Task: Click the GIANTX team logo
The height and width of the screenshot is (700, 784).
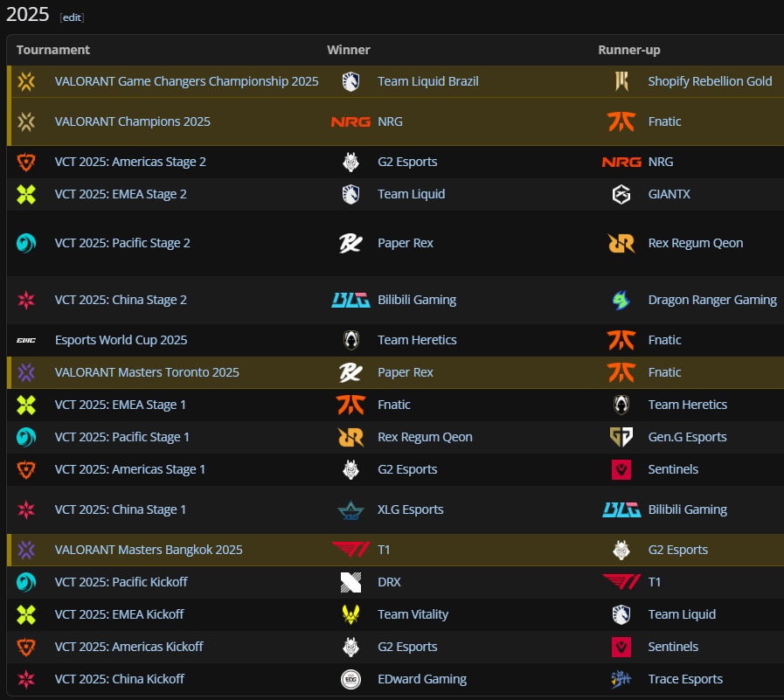Action: 621,194
